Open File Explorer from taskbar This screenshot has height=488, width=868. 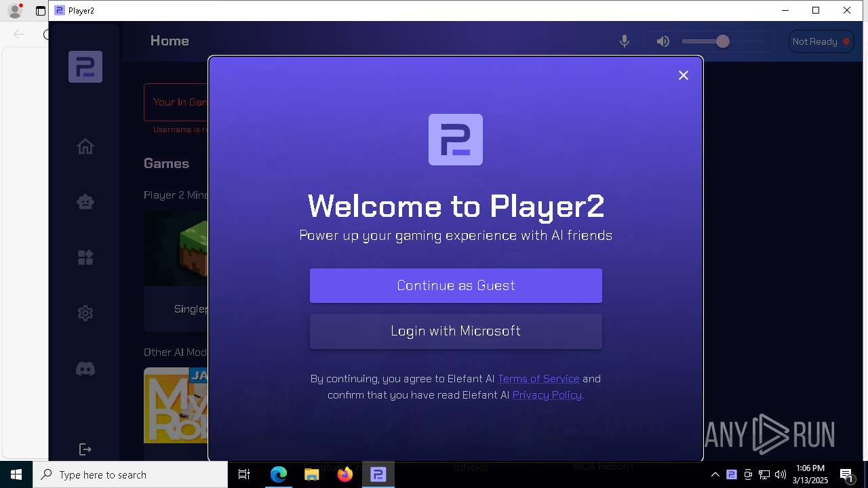tap(311, 474)
